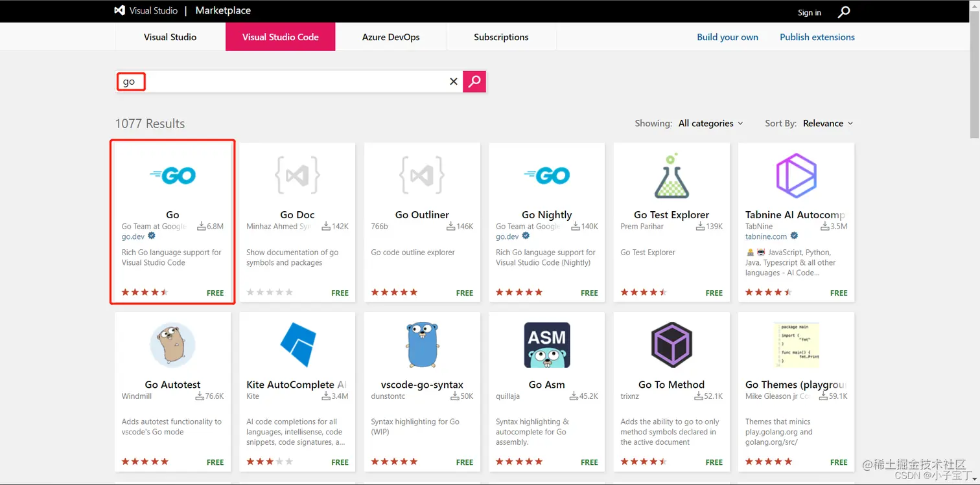The width and height of the screenshot is (980, 485).
Task: Click the dunstontc publisher name
Action: (388, 396)
